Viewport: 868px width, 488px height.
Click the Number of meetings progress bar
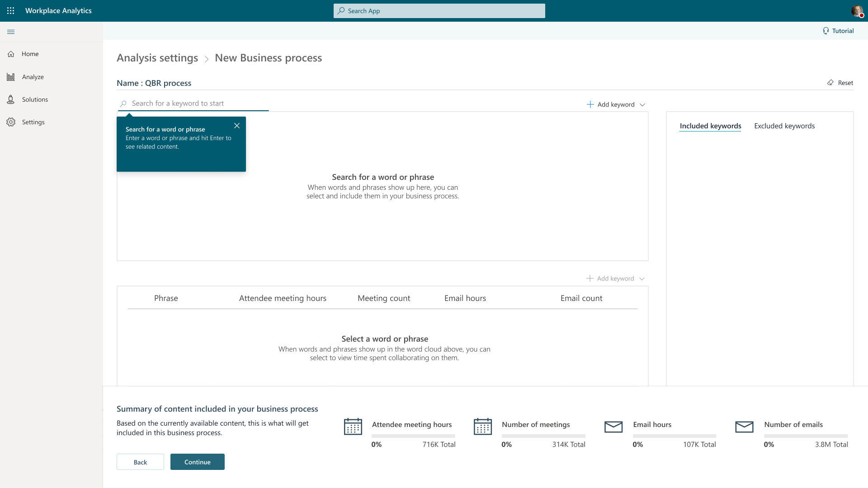[x=543, y=436]
